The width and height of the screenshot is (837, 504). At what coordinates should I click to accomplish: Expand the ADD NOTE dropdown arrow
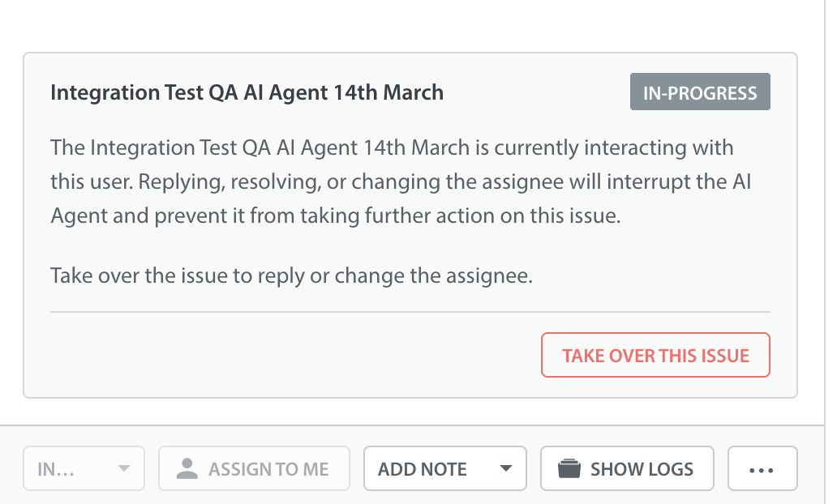(x=506, y=468)
